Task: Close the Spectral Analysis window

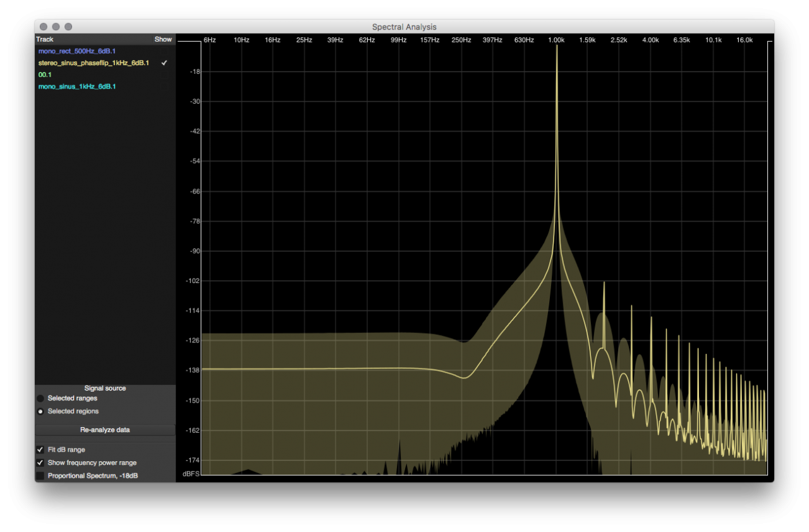Action: point(44,27)
